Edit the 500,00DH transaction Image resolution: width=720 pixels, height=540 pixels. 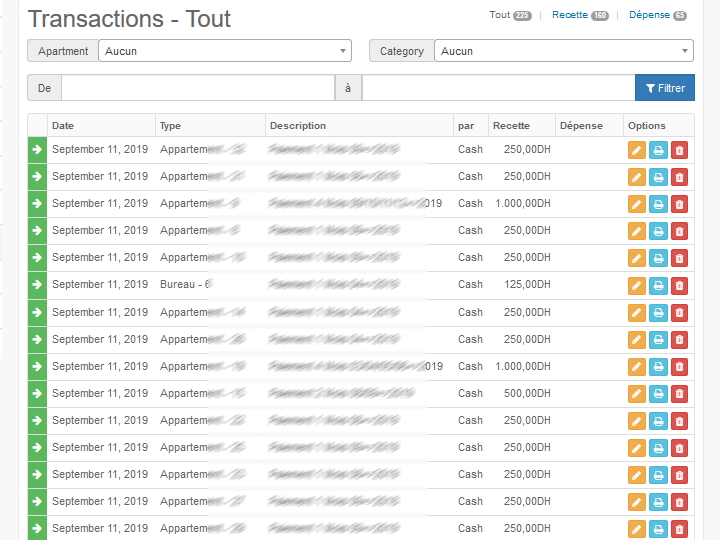[637, 393]
